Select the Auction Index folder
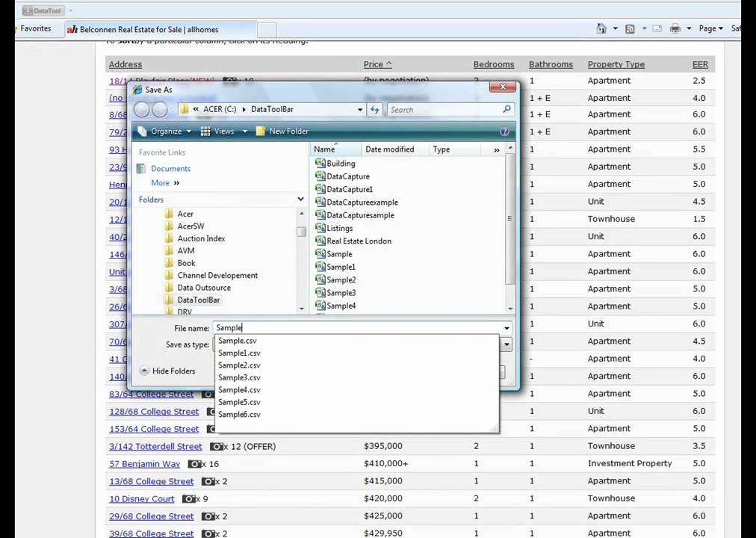The image size is (756, 538). click(195, 238)
